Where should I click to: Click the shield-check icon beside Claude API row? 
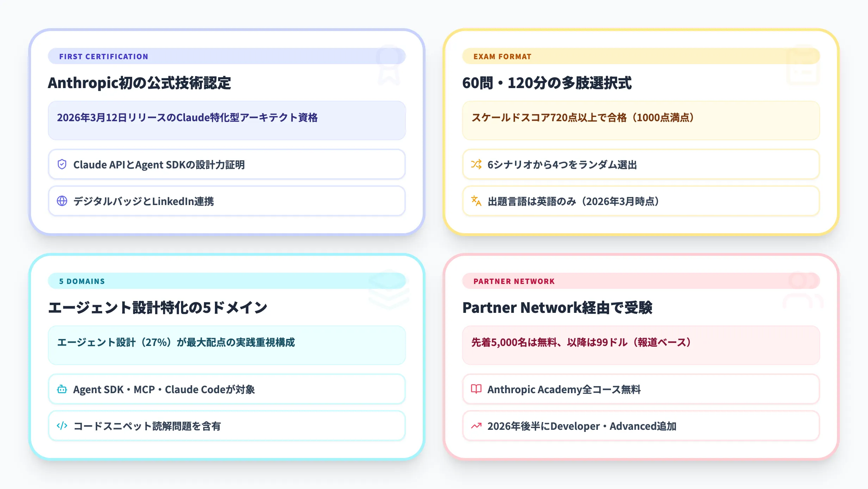point(62,164)
